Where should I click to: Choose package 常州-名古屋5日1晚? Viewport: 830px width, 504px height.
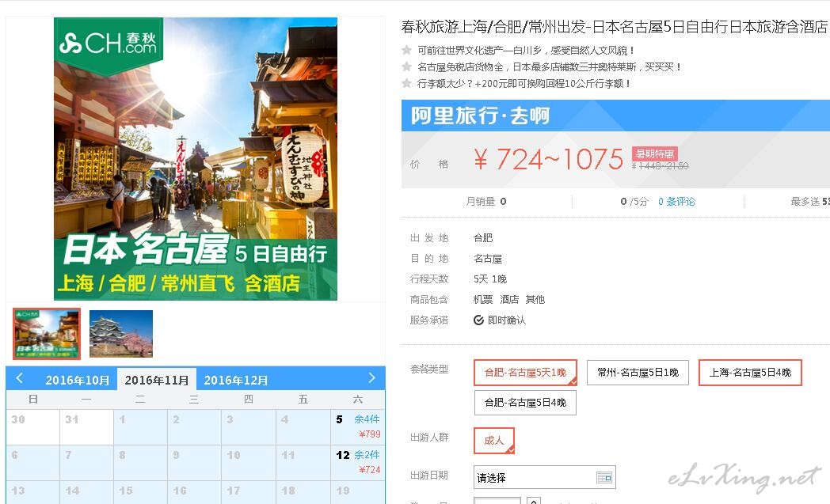tap(638, 373)
